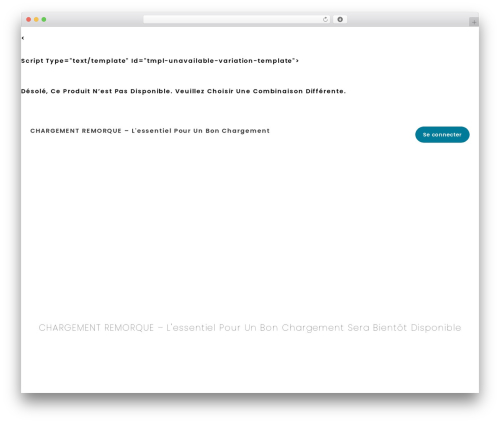Maximize window with green traffic light button
This screenshot has height=423, width=500.
pyautogui.click(x=44, y=20)
